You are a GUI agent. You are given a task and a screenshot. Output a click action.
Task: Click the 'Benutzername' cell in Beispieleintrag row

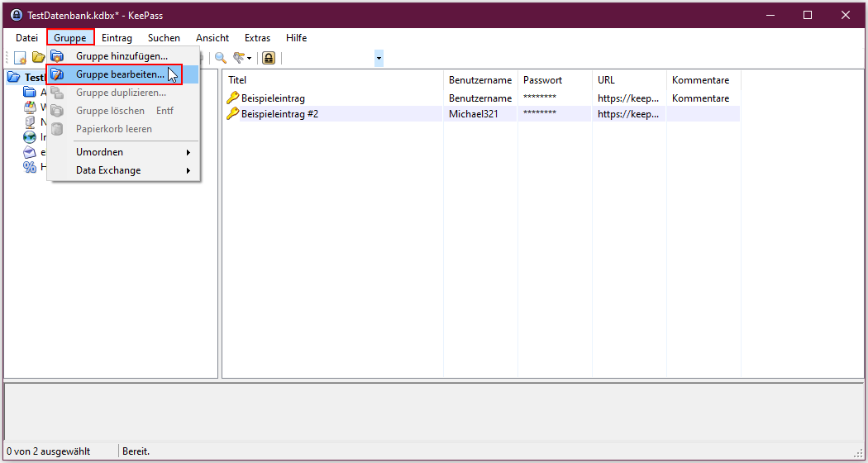480,98
